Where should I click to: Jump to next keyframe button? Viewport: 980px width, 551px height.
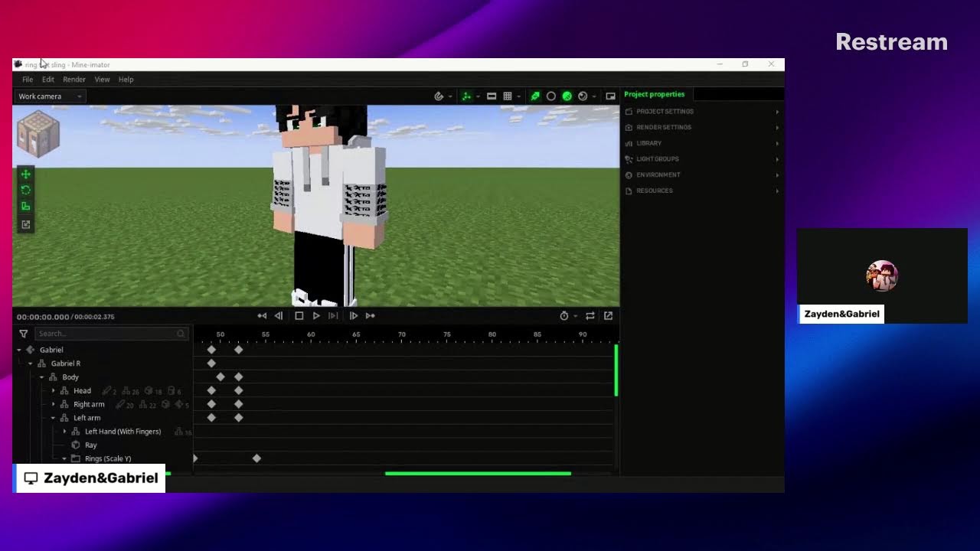coord(370,316)
